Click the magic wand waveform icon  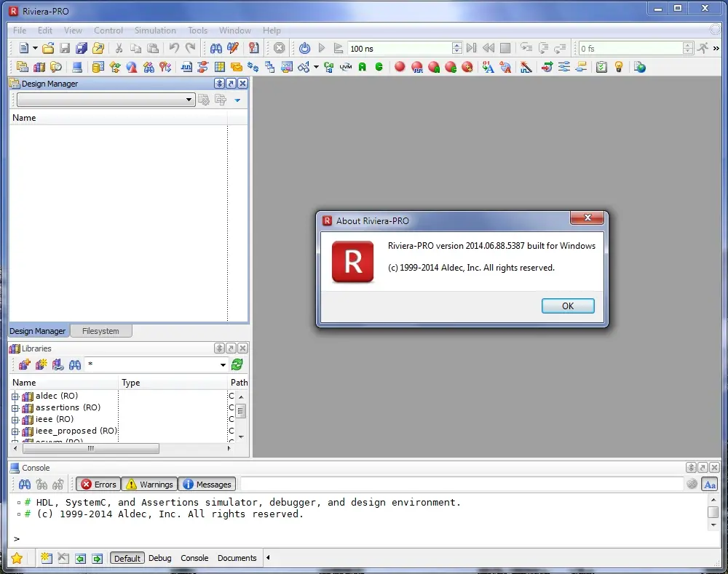[x=526, y=67]
